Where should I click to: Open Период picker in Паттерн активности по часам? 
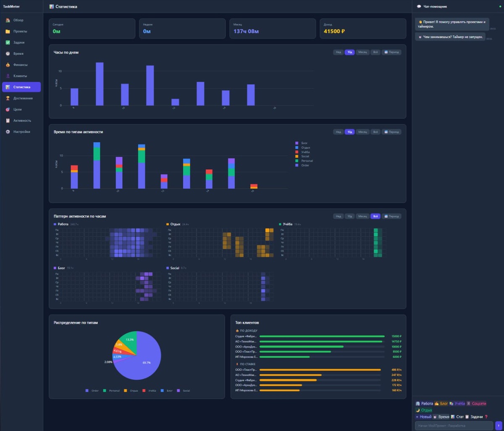point(391,216)
